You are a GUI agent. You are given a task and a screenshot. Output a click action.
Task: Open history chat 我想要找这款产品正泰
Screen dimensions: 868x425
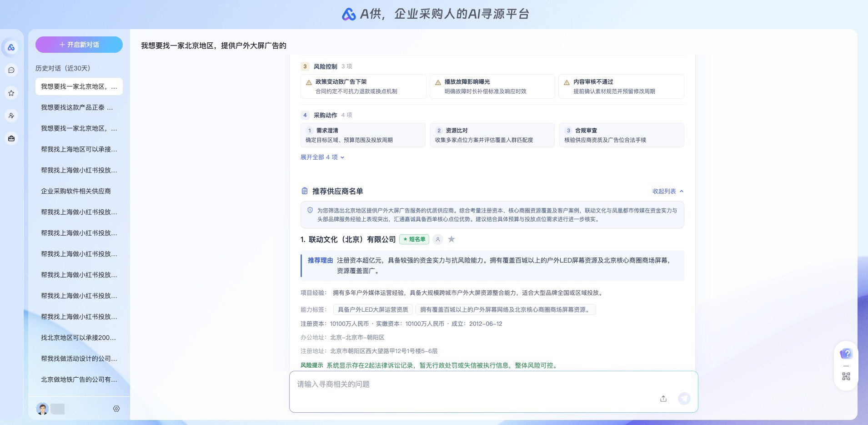(x=79, y=107)
